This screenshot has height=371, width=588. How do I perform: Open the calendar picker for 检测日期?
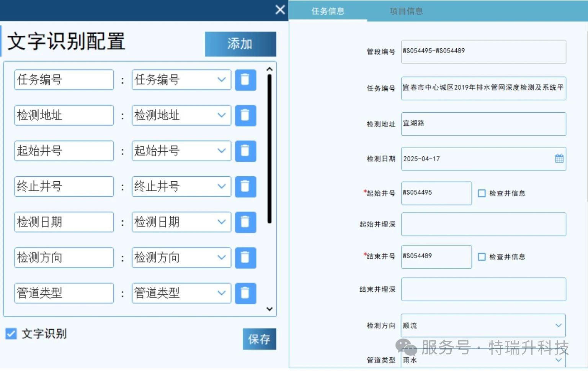pos(559,158)
